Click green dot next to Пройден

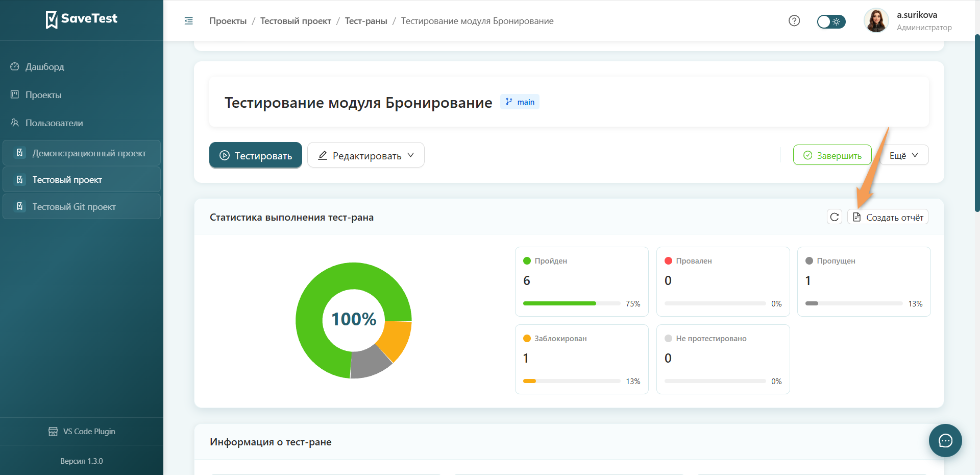pyautogui.click(x=527, y=261)
